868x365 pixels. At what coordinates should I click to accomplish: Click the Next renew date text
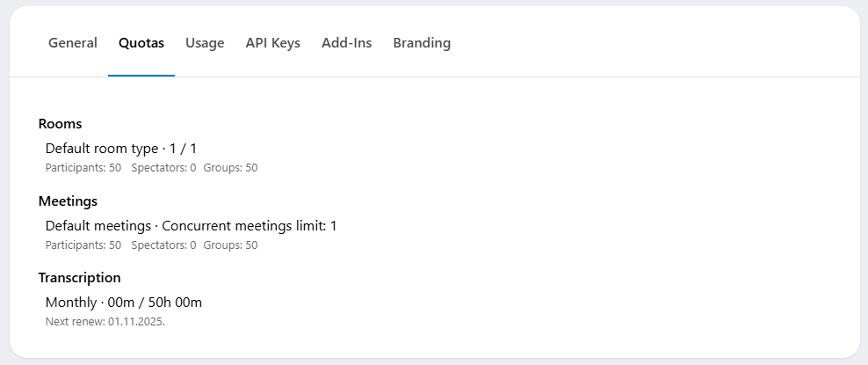point(105,322)
